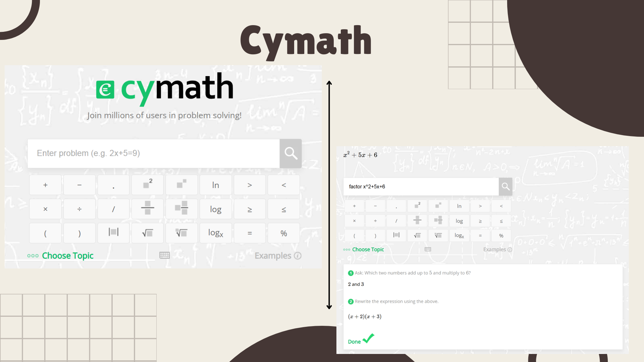Click the less-or-equal key in the right keypad
The width and height of the screenshot is (644, 362).
pyautogui.click(x=501, y=221)
